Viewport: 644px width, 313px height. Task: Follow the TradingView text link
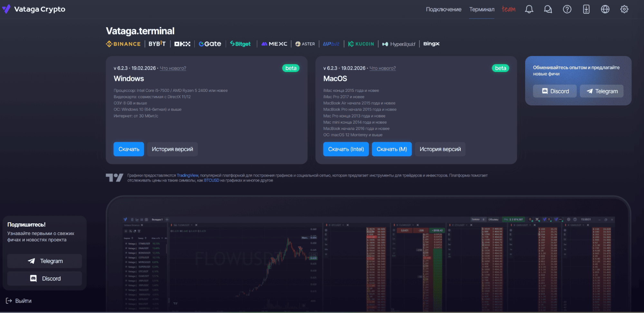point(187,175)
